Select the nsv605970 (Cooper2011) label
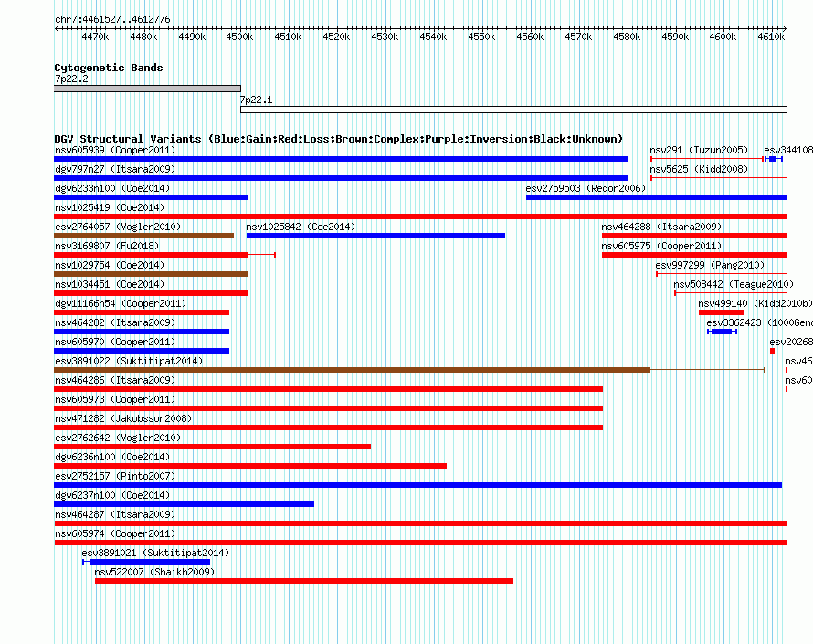Viewport: 813px width, 644px height. point(115,343)
